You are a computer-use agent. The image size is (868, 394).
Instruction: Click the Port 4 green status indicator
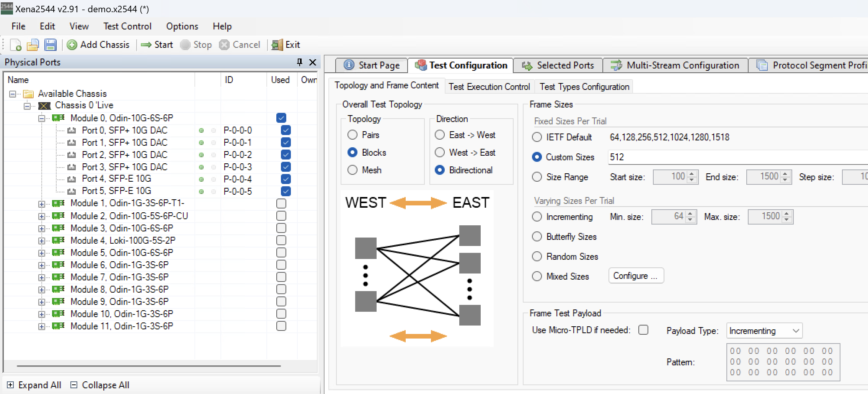[201, 179]
